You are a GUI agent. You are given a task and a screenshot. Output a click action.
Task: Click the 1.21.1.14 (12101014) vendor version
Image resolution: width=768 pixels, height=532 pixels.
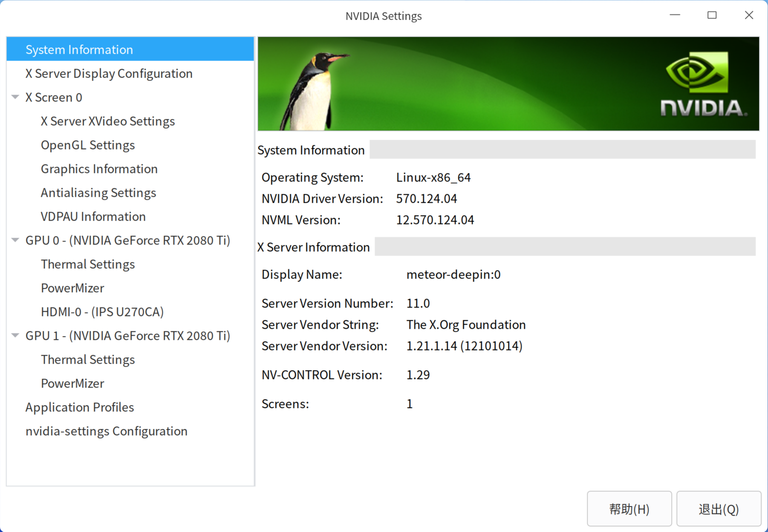tap(464, 346)
